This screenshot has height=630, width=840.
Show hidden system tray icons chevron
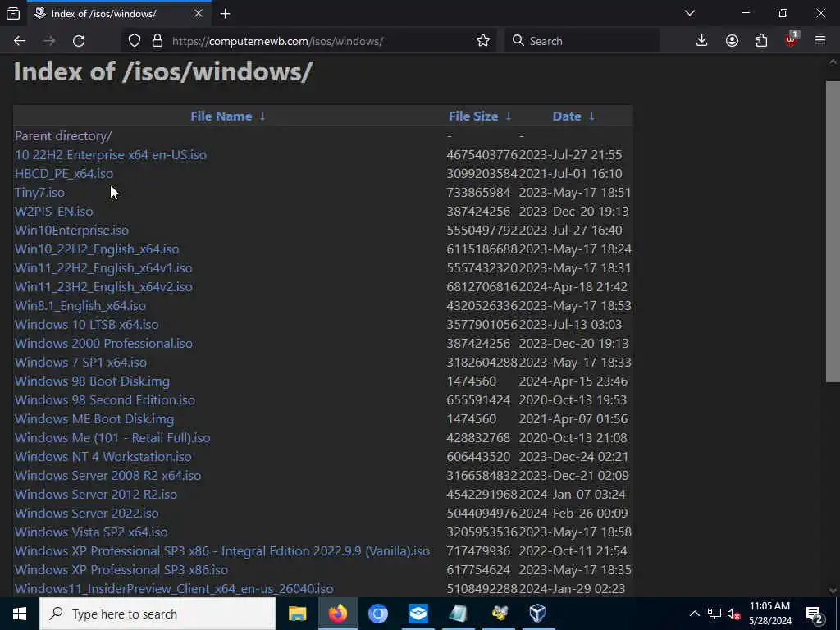coord(694,614)
